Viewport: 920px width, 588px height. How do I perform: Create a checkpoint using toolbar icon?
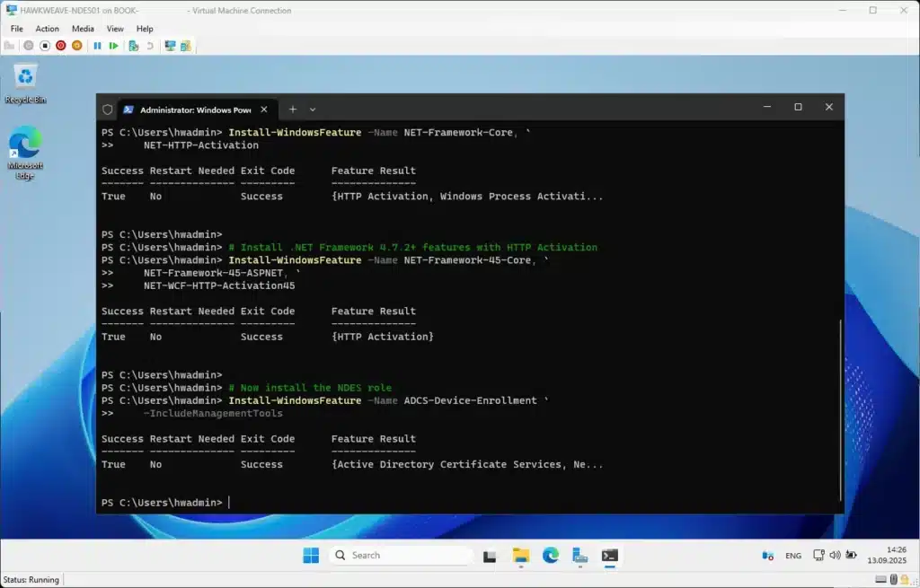pos(133,45)
